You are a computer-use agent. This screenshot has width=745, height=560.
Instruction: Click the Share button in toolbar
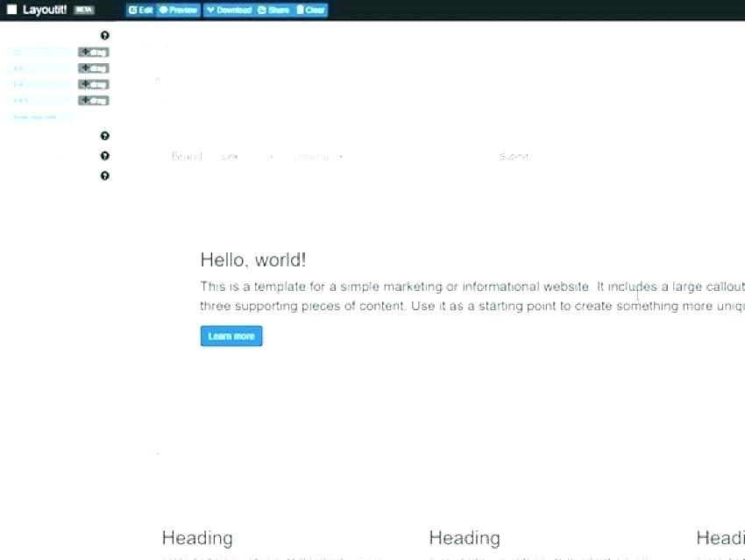pos(273,10)
